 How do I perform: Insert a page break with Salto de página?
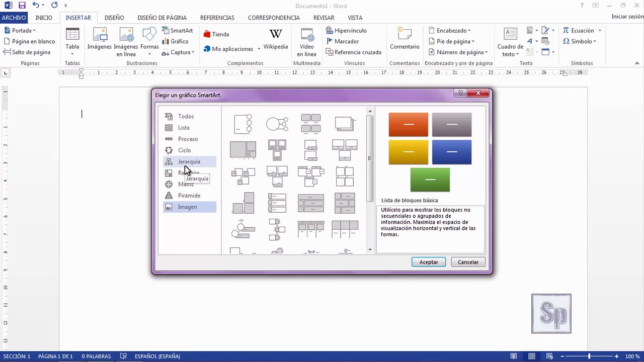pos(27,52)
